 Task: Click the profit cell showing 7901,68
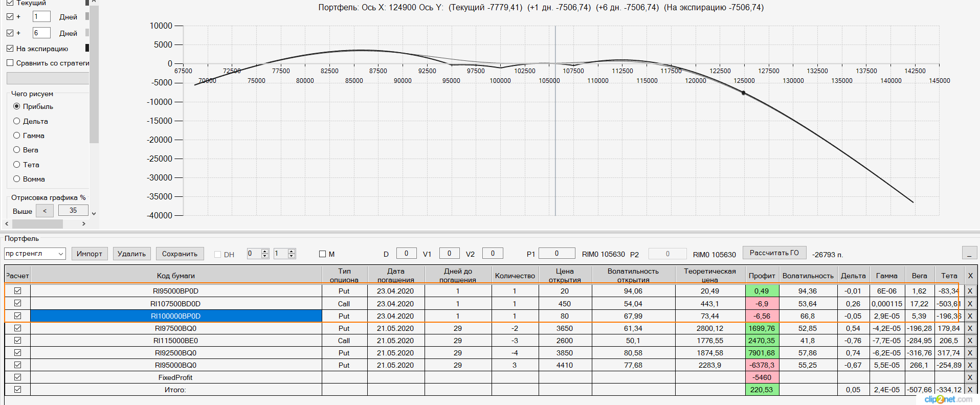coord(762,353)
